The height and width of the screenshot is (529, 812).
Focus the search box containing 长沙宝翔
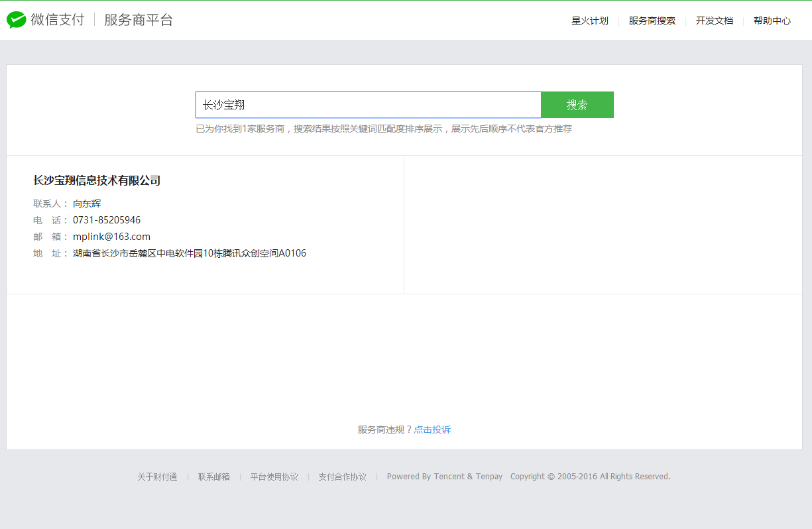368,105
